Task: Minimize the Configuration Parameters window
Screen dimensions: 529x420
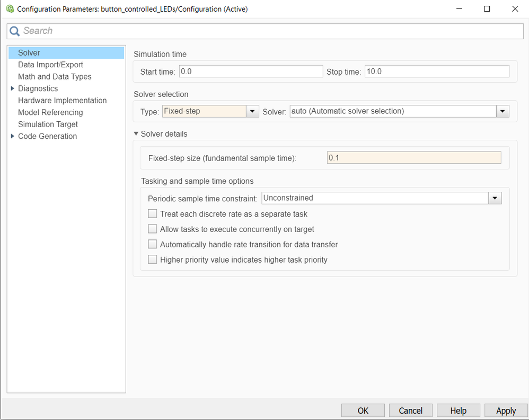Action: pyautogui.click(x=459, y=9)
